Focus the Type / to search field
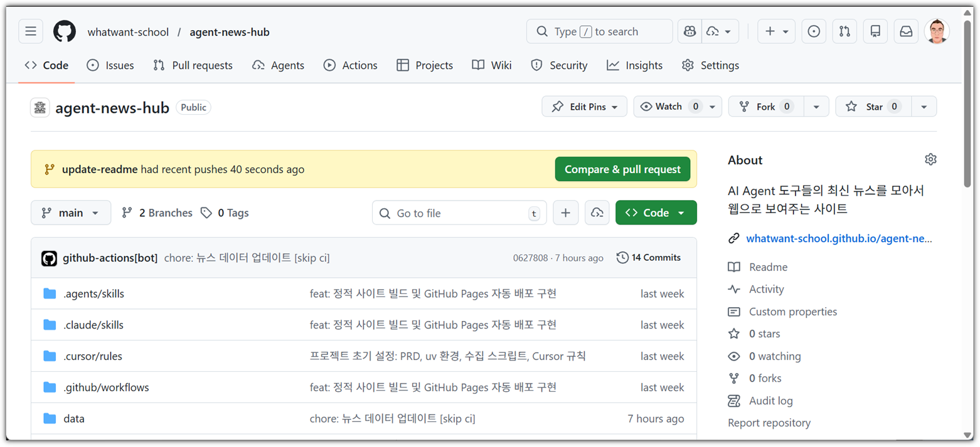Image resolution: width=980 pixels, height=447 pixels. 599,31
